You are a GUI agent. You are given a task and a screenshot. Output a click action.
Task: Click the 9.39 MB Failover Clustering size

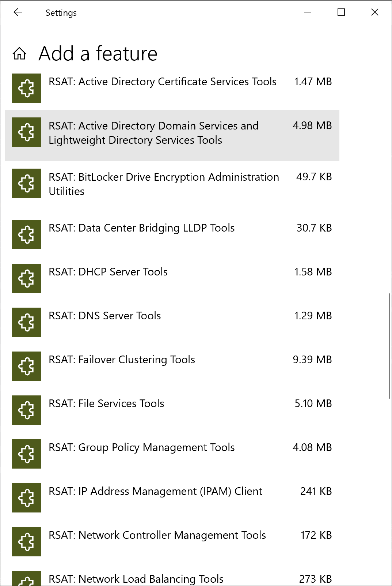tap(312, 360)
